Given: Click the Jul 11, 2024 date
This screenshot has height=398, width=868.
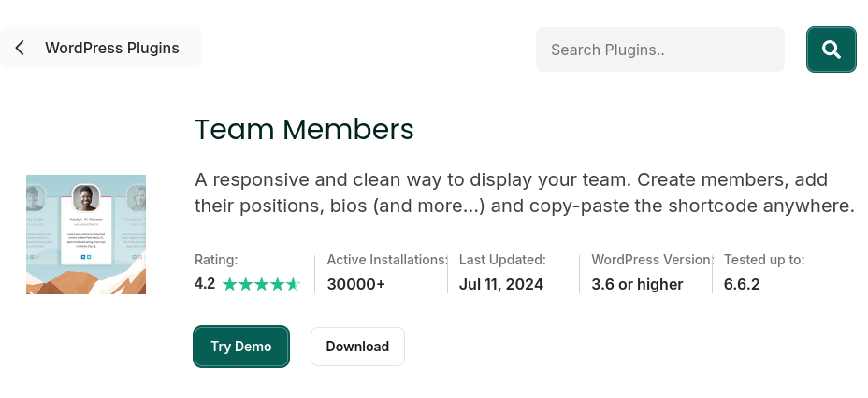Looking at the screenshot, I should point(501,285).
